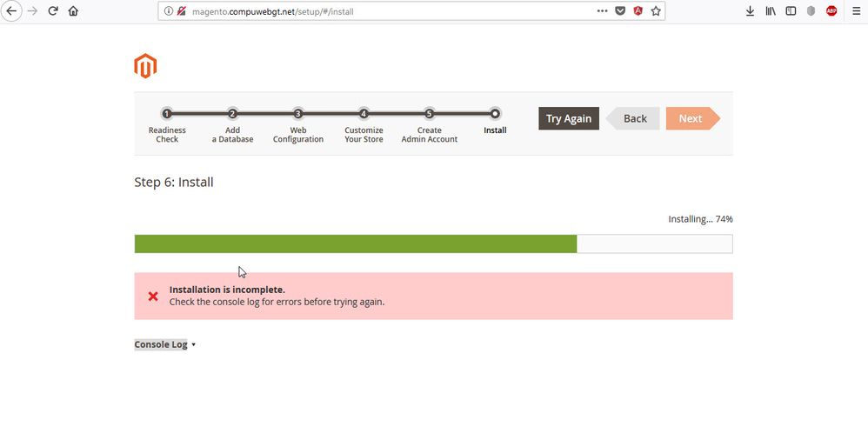This screenshot has width=868, height=440.
Task: Click the green installation progress bar
Action: [x=355, y=243]
